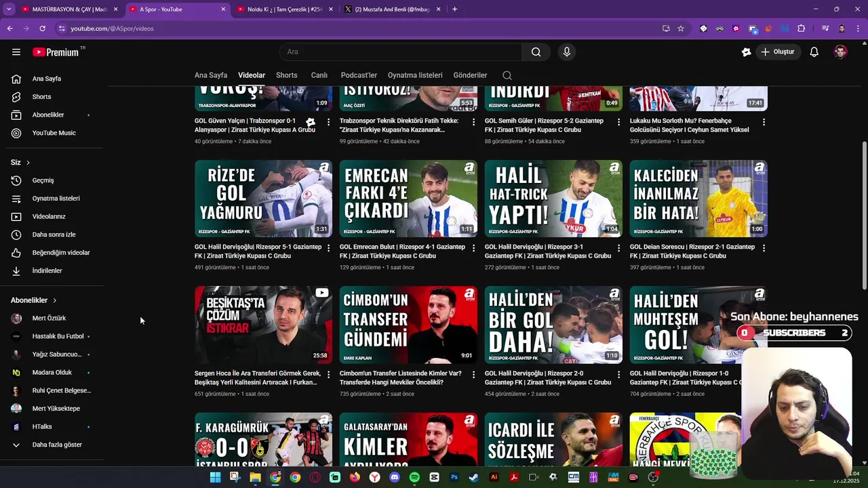Open Spotify from the taskbar
This screenshot has height=488, width=868.
[414, 477]
